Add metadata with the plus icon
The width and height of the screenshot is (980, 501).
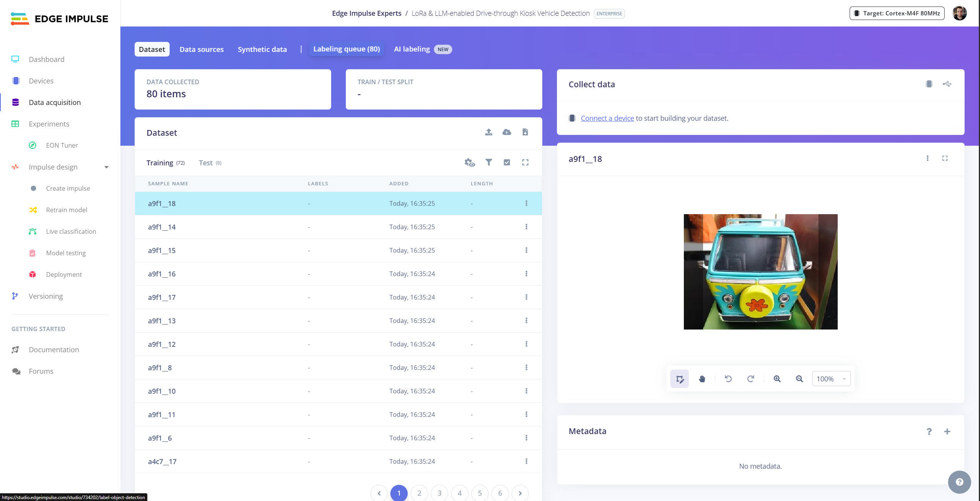947,431
